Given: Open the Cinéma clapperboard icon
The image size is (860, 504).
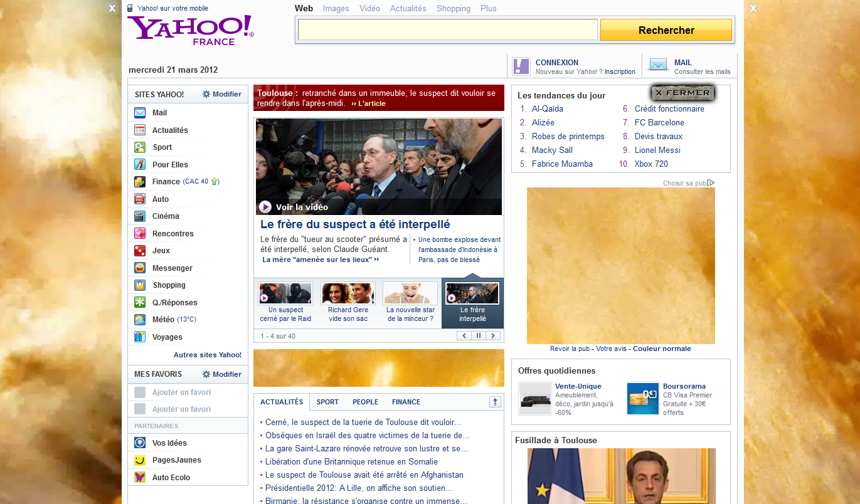Looking at the screenshot, I should 140,216.
